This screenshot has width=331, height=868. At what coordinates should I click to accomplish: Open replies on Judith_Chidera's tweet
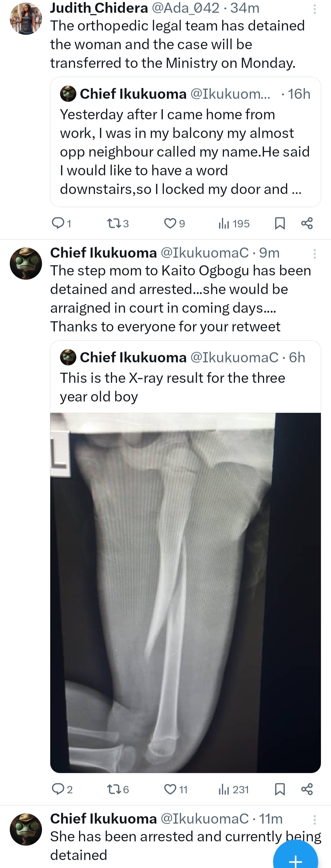tap(61, 223)
